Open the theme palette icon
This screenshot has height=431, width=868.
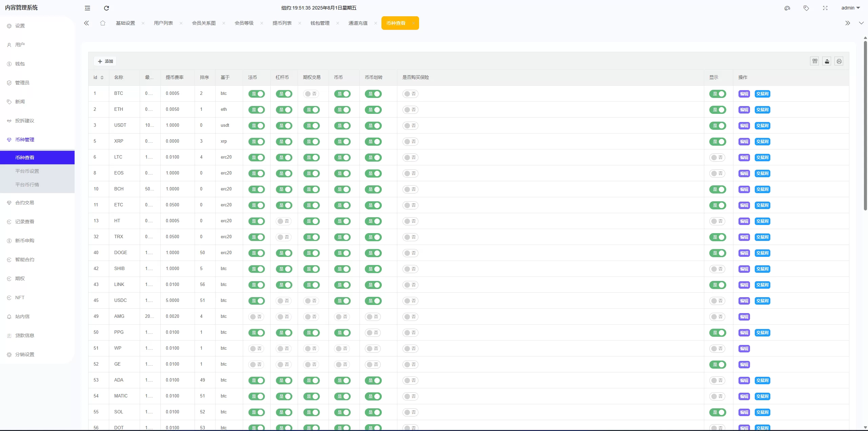click(x=787, y=8)
